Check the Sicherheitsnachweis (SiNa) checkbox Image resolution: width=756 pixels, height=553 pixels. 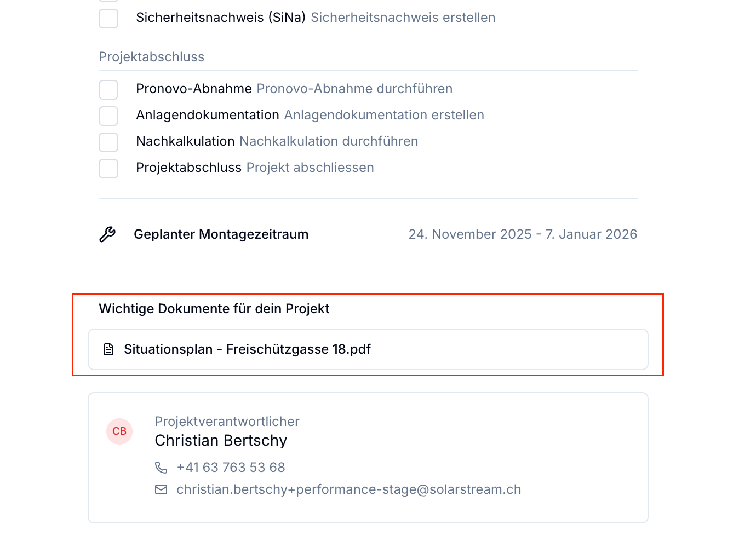pyautogui.click(x=108, y=18)
